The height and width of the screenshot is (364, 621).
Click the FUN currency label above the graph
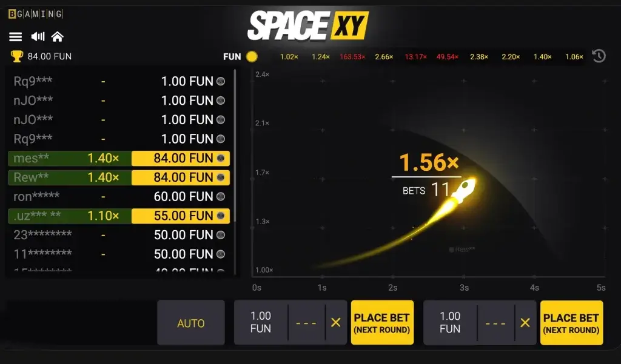[x=232, y=57]
